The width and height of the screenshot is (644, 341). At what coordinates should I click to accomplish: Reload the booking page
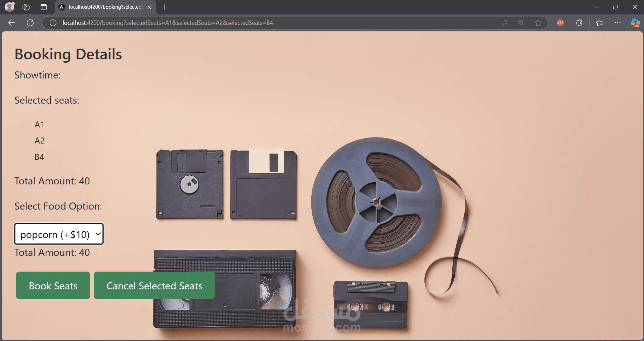point(30,23)
